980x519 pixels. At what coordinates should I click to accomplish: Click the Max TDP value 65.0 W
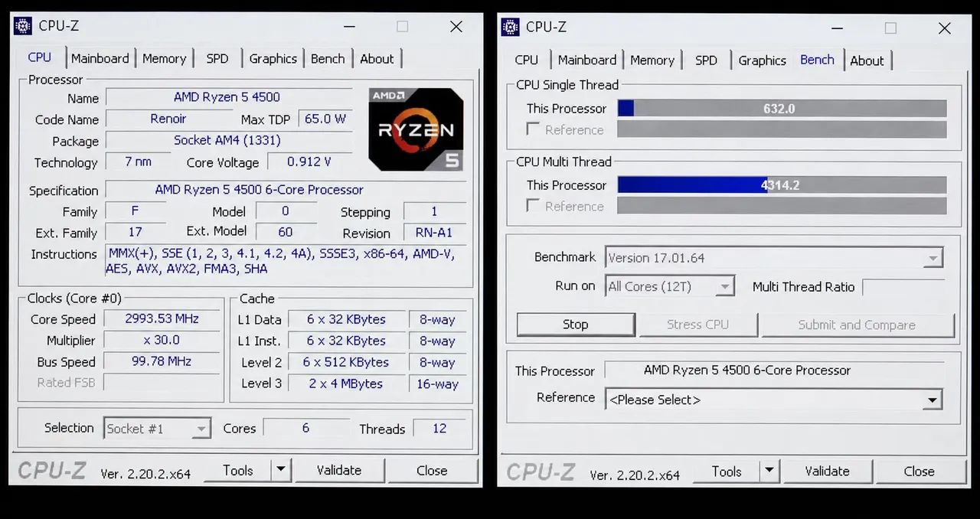pyautogui.click(x=325, y=119)
